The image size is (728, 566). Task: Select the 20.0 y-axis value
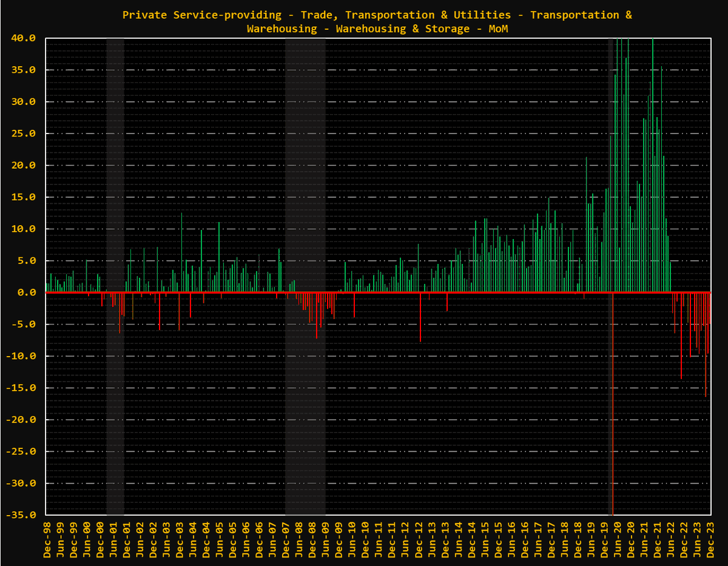pos(24,166)
